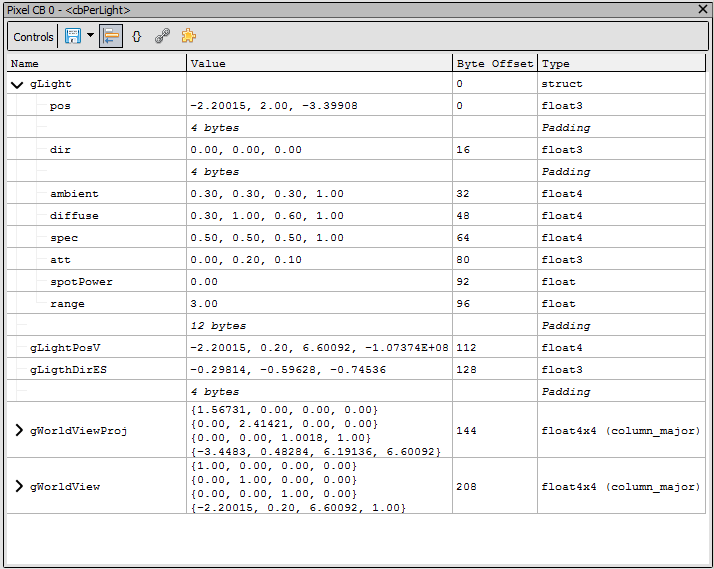Click gLightPosV value with -1.07374E+08

(x=319, y=348)
